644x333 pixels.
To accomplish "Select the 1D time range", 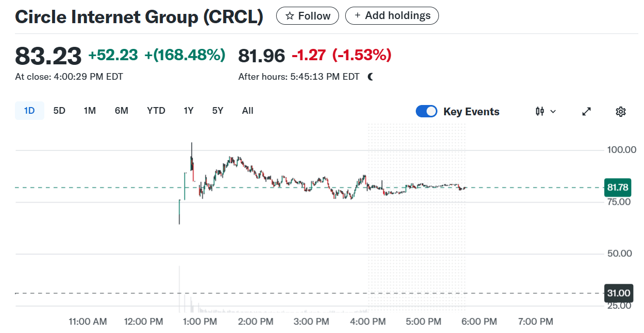I will [x=29, y=111].
